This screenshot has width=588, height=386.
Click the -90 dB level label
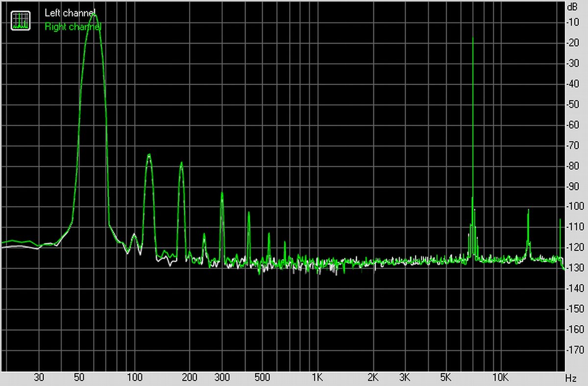tap(573, 187)
